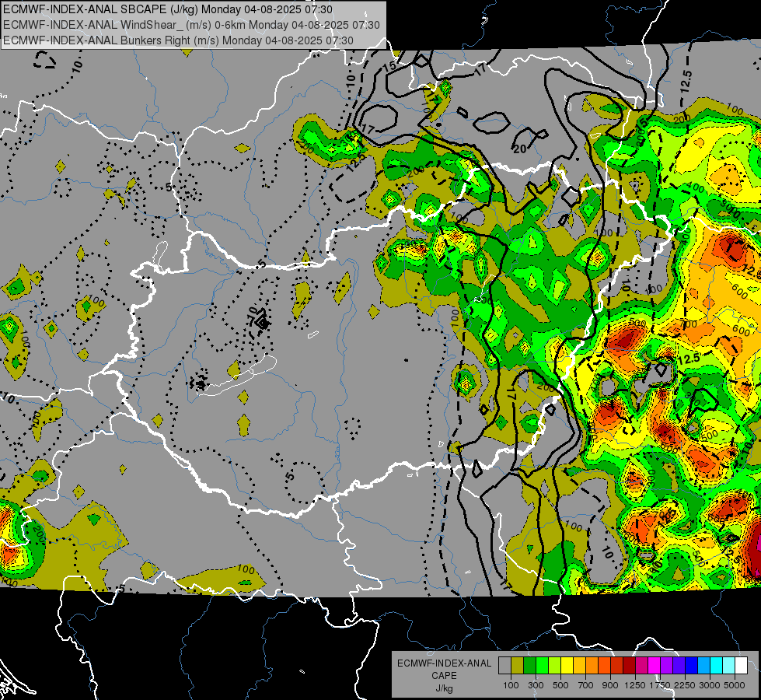Pick the lime legend swatch left of 500
Screen dimensions: 761x700
[554, 666]
